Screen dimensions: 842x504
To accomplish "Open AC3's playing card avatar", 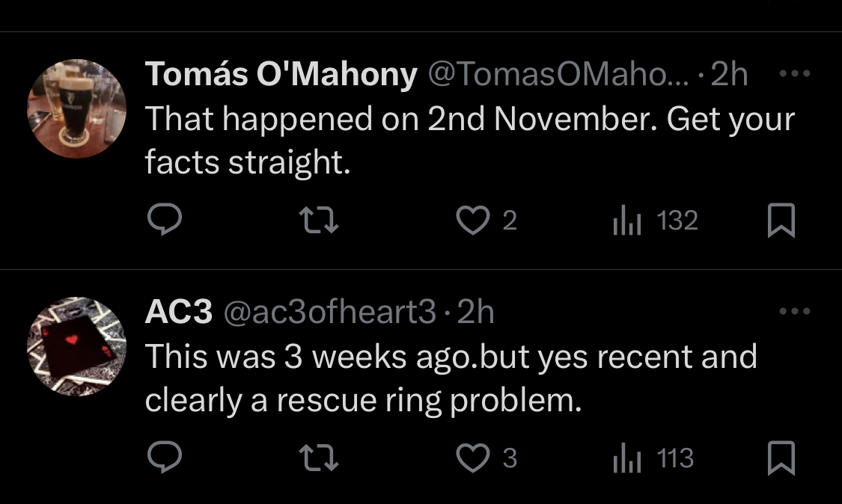I will tap(77, 346).
